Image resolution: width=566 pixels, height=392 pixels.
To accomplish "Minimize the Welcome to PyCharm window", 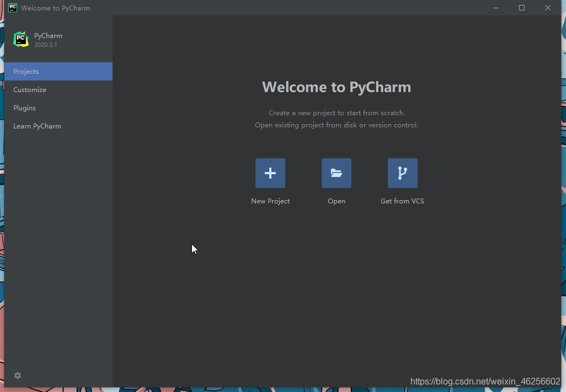I will pyautogui.click(x=496, y=8).
